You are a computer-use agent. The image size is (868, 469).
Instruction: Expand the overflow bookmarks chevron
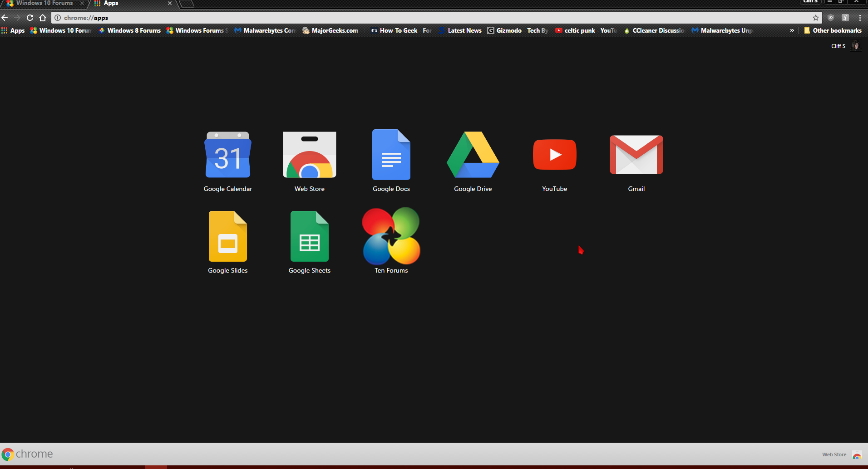[792, 30]
